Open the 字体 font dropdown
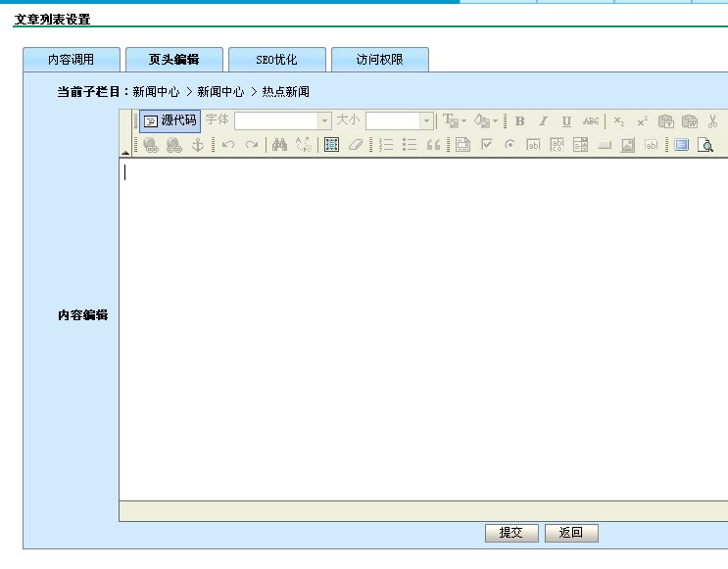The image size is (728, 569). tap(324, 121)
